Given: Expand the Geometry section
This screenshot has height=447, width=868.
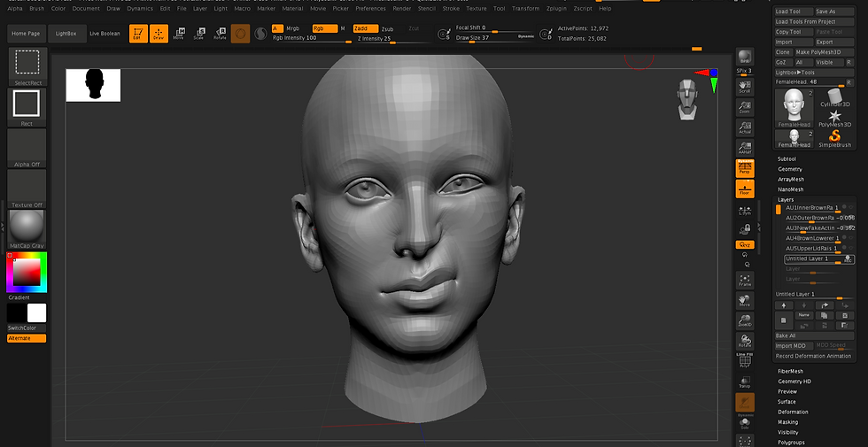Looking at the screenshot, I should 790,169.
